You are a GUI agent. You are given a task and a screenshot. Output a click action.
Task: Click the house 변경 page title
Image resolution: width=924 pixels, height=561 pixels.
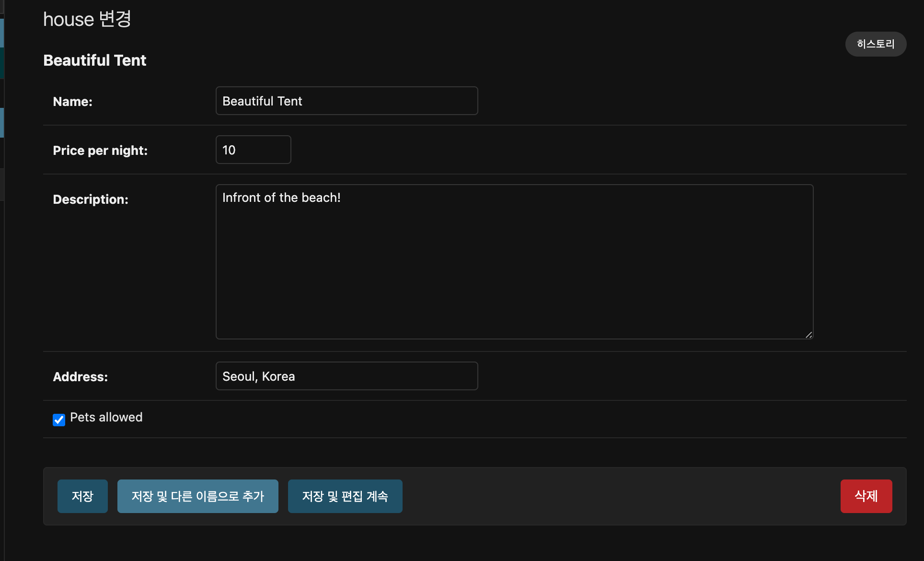click(87, 19)
